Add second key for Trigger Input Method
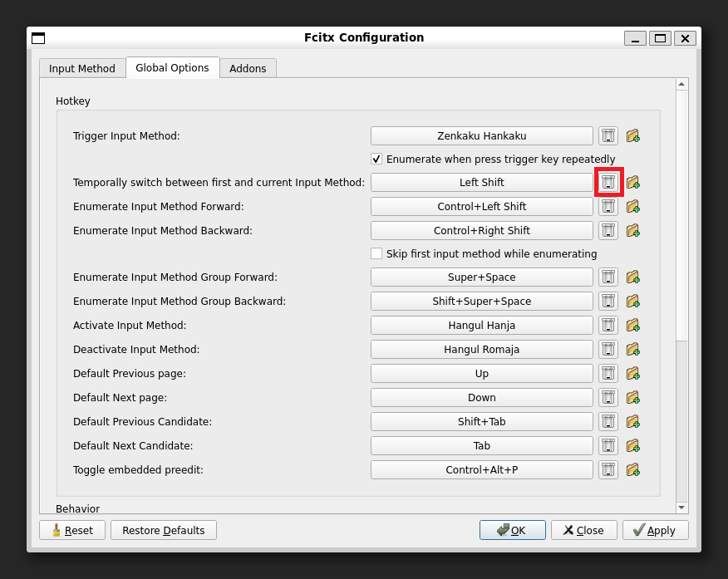Image resolution: width=728 pixels, height=579 pixels. pos(632,136)
